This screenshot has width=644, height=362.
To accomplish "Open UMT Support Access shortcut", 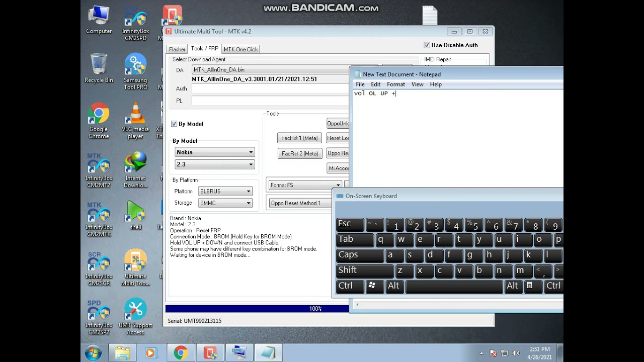I will [x=135, y=317].
